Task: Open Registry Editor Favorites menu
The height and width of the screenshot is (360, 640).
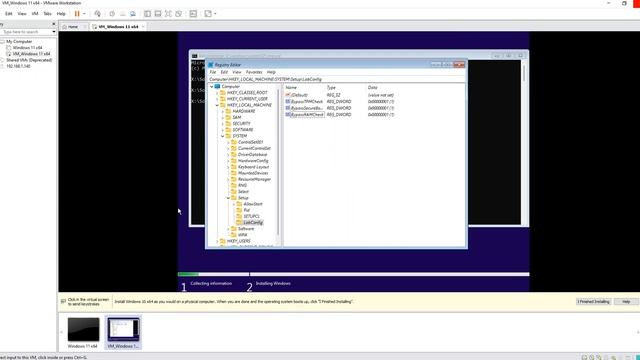Action: coord(254,72)
